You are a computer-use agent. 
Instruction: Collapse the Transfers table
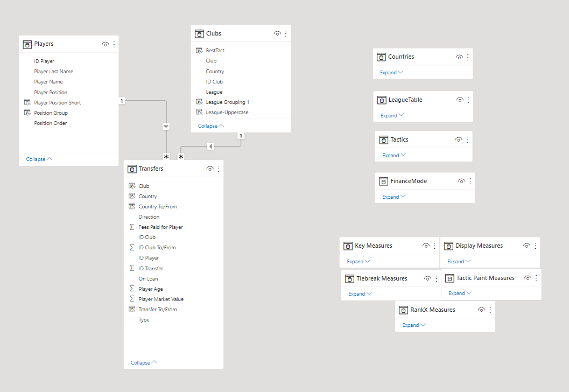(144, 362)
